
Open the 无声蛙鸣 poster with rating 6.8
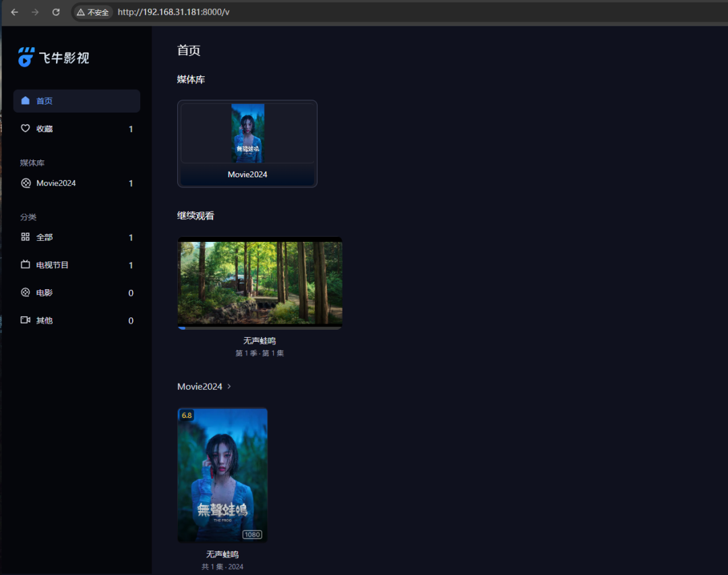(222, 475)
